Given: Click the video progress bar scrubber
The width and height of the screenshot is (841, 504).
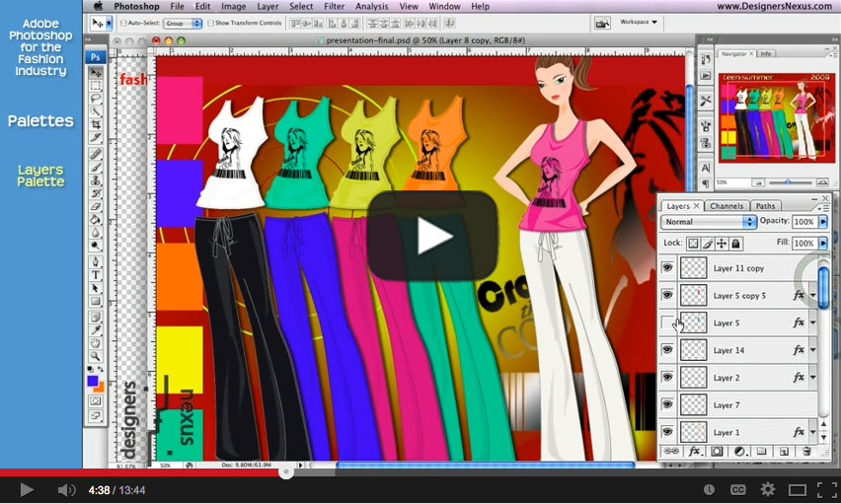Looking at the screenshot, I should click(286, 472).
